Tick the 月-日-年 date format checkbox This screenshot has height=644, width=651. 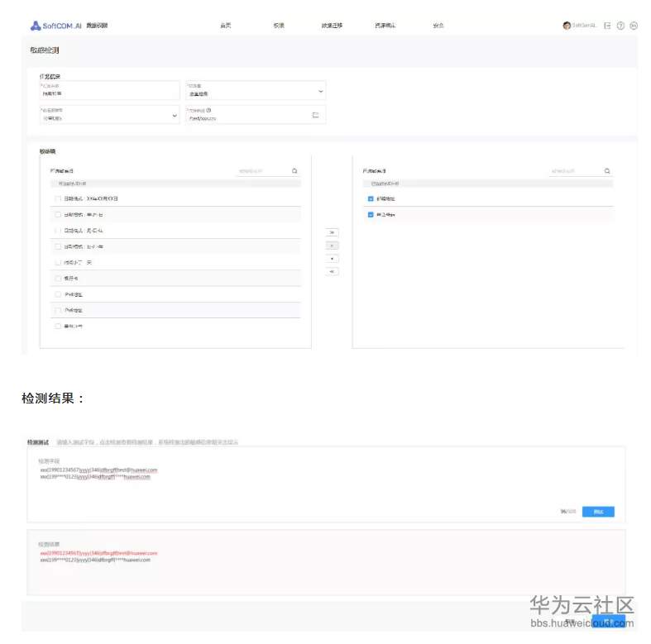(x=58, y=231)
